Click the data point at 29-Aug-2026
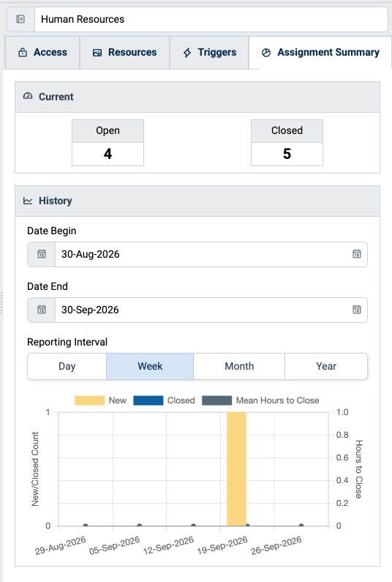The image size is (392, 582). 86,526
